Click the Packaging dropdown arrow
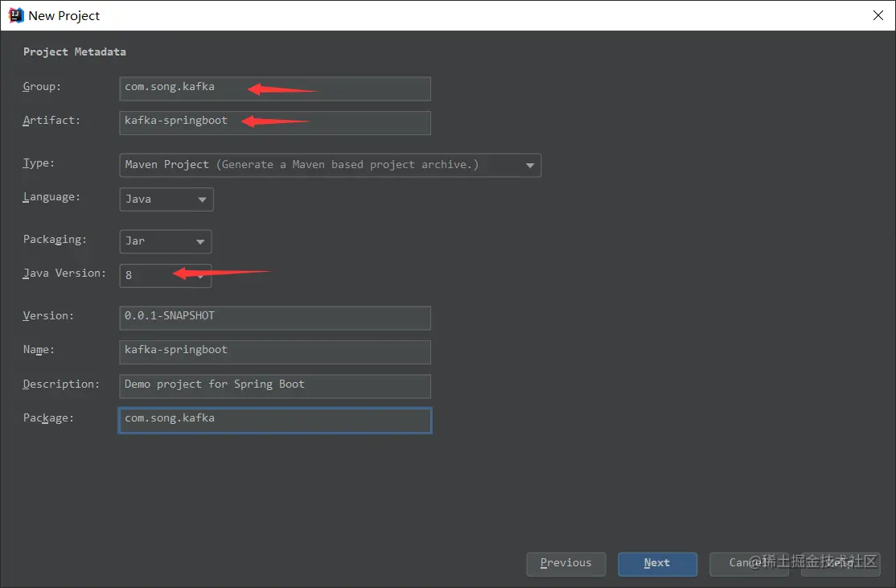 tap(200, 241)
